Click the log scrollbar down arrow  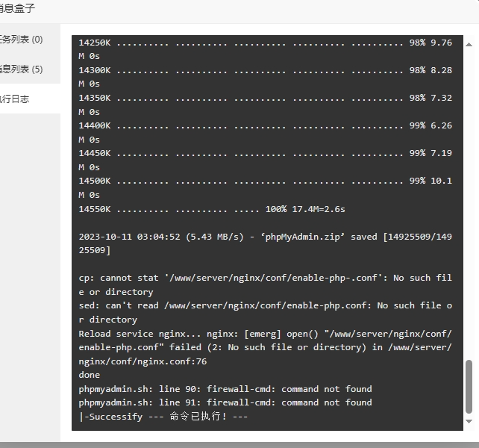click(x=469, y=421)
